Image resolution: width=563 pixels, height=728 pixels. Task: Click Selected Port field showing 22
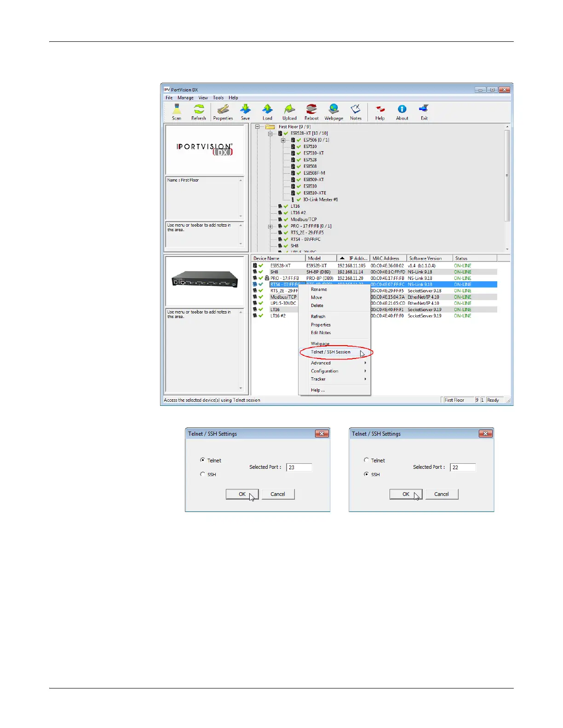pyautogui.click(x=463, y=467)
